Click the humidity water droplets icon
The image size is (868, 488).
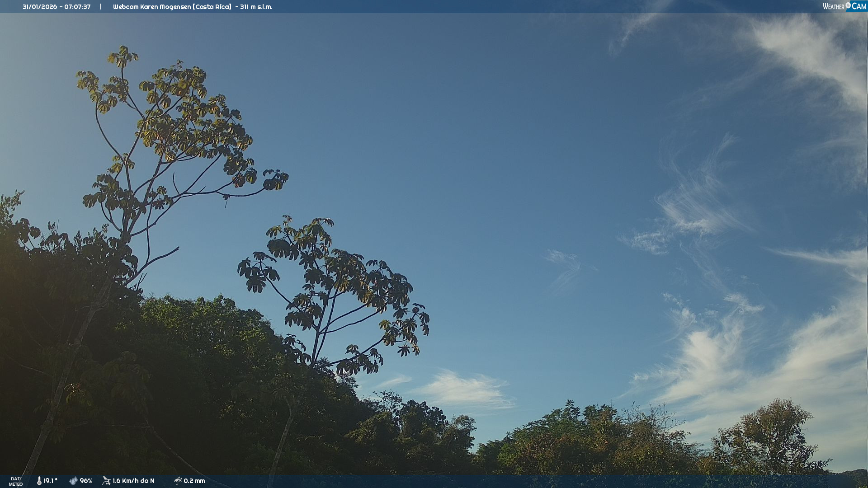click(73, 481)
